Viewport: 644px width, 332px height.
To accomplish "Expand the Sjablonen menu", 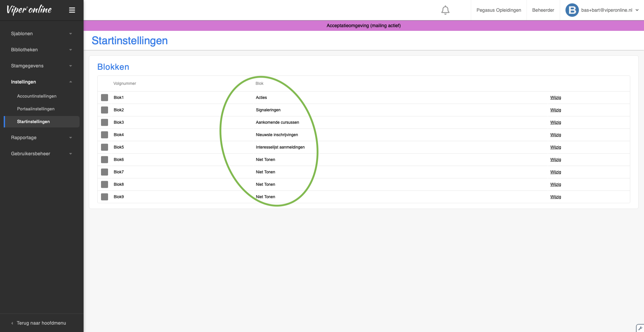I will click(x=41, y=34).
